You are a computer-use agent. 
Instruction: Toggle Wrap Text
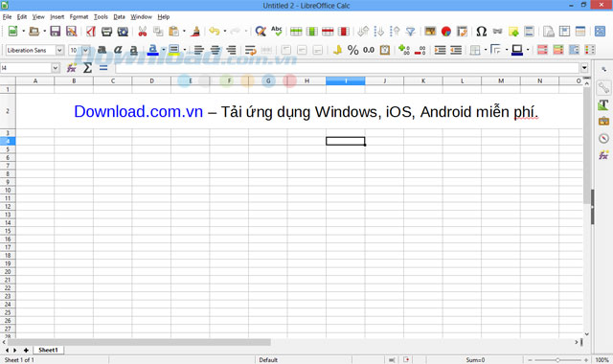pyautogui.click(x=251, y=50)
